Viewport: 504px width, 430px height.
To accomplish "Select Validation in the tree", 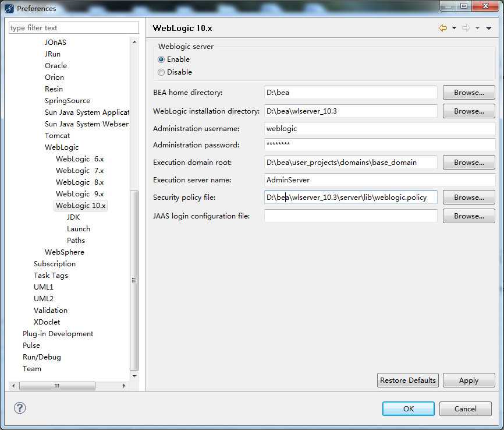I will [x=51, y=311].
